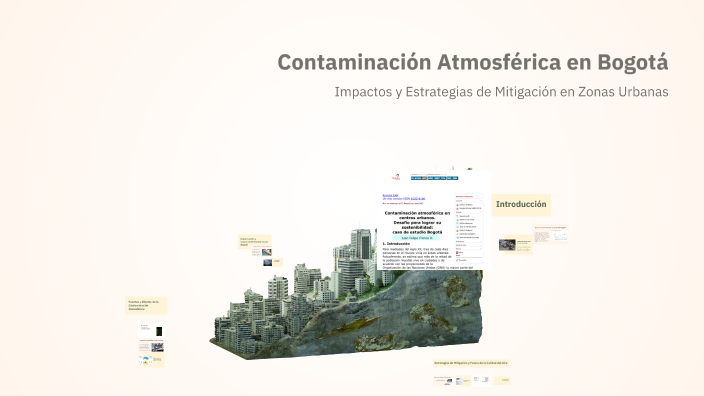Select the chart slide right of Introducción's photo slide

pyautogui.click(x=550, y=233)
